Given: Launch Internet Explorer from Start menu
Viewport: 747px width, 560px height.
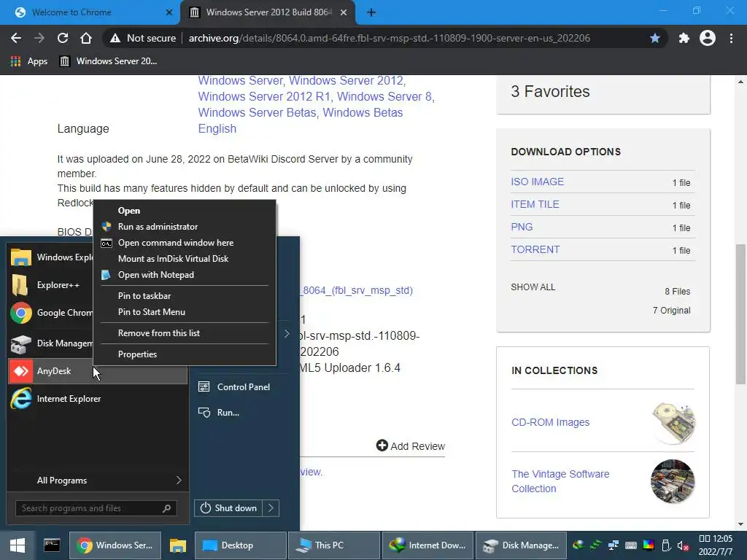Looking at the screenshot, I should 98,399.
